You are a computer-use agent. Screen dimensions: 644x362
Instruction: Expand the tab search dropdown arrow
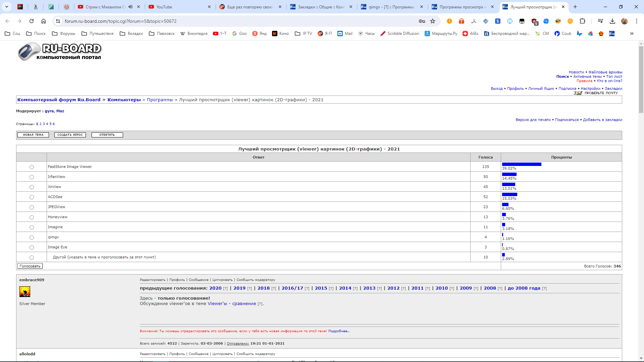pyautogui.click(x=6, y=7)
